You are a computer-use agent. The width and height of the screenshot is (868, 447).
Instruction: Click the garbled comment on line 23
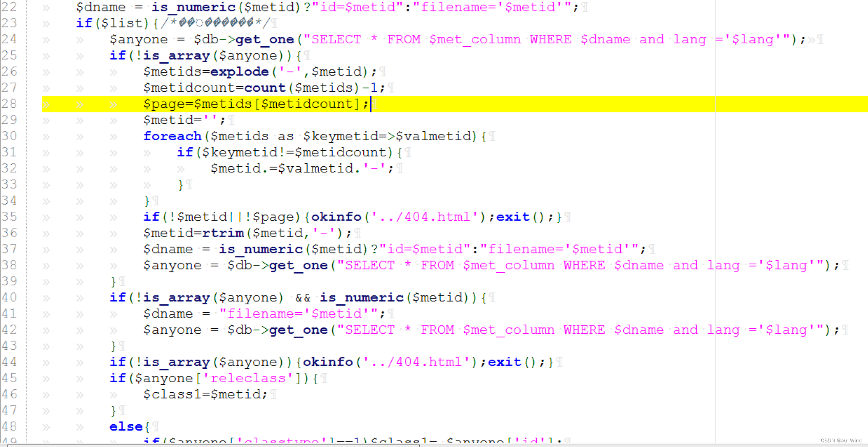215,23
